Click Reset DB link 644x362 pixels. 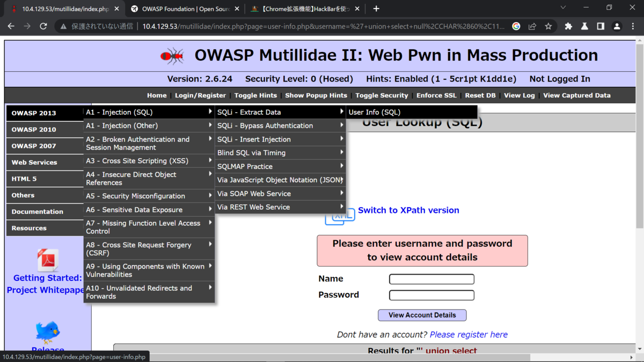pyautogui.click(x=480, y=95)
